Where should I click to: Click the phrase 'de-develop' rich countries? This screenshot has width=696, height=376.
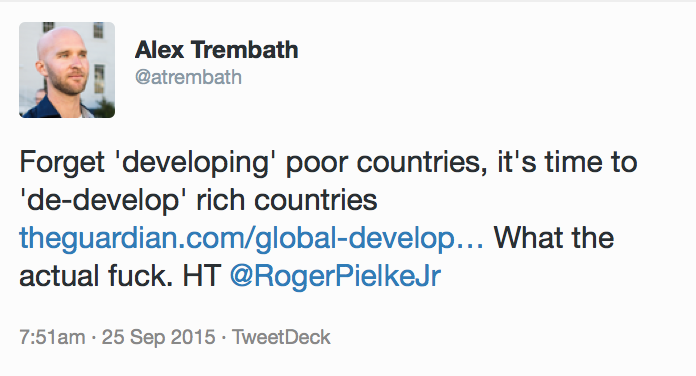tap(198, 200)
